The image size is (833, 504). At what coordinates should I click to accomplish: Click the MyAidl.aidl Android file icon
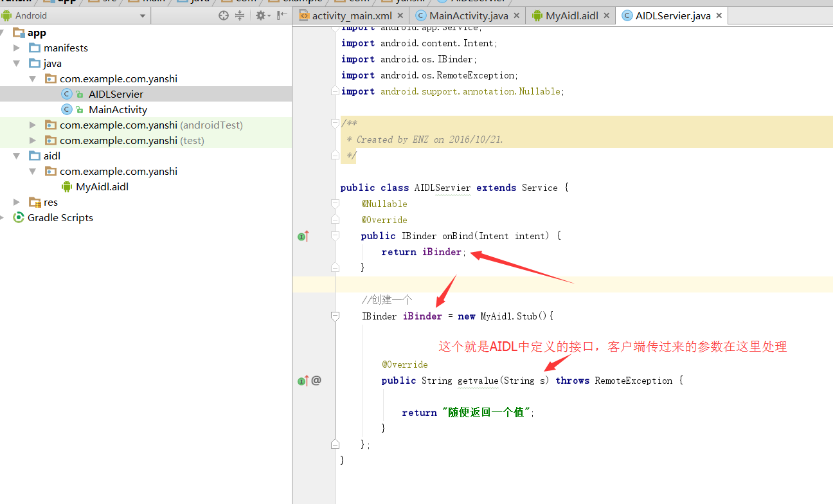[66, 186]
